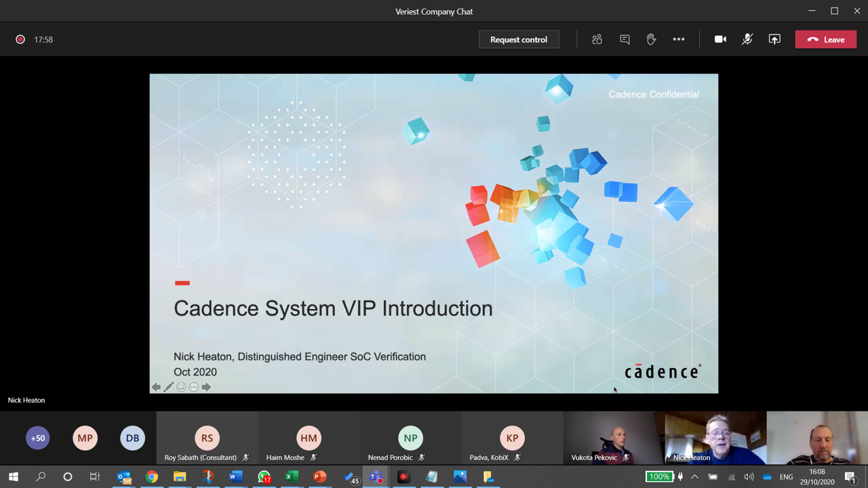Toggle the camera on or off
This screenshot has height=488, width=868.
pyautogui.click(x=720, y=39)
